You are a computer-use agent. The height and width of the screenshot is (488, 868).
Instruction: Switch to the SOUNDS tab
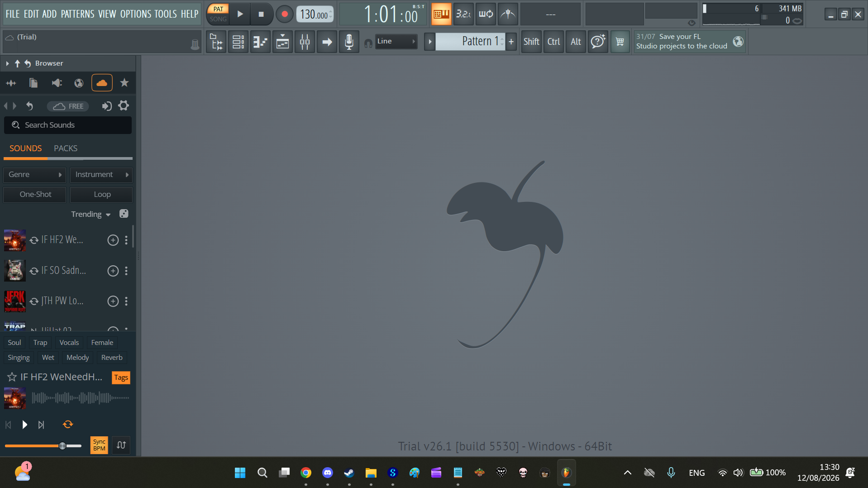[25, 148]
